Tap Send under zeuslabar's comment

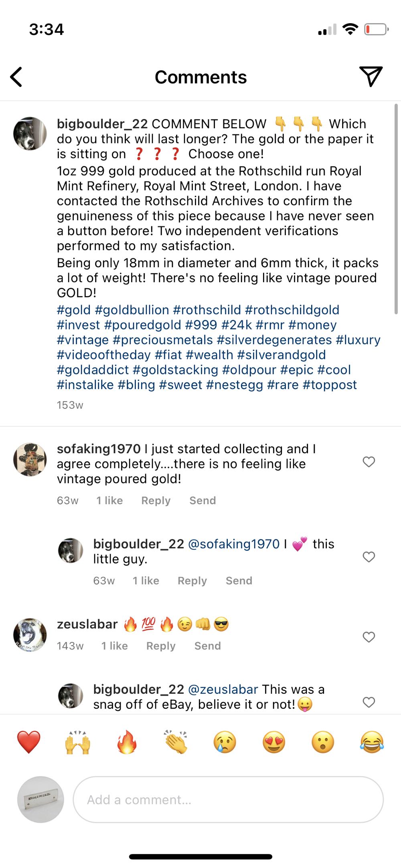coord(207,646)
